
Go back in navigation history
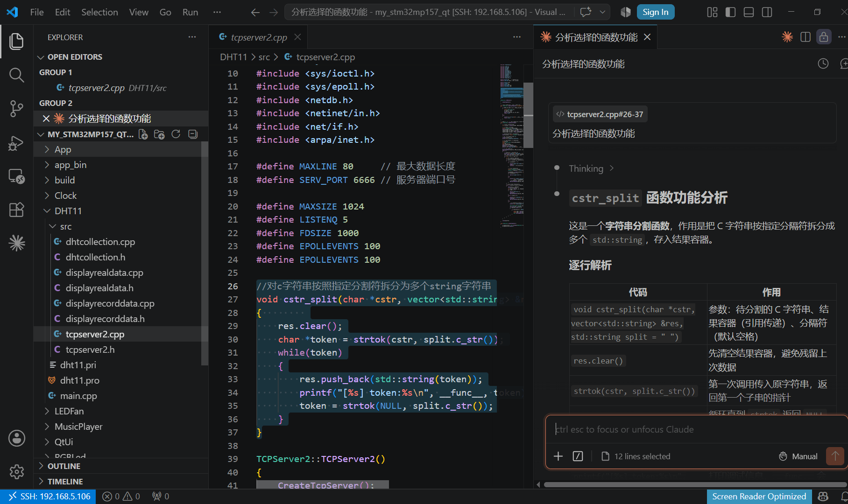pyautogui.click(x=255, y=12)
